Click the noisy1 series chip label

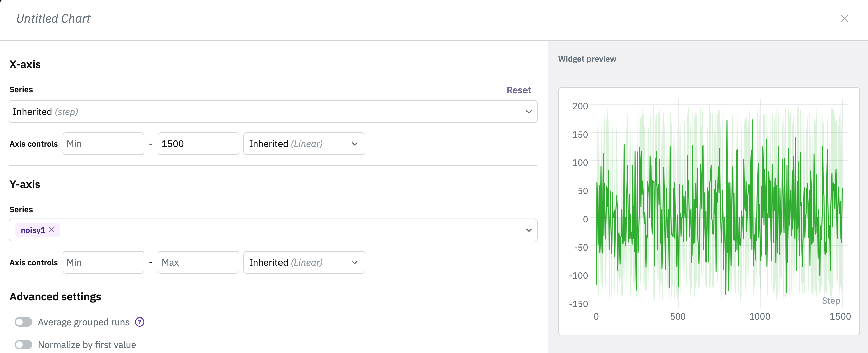pyautogui.click(x=33, y=230)
